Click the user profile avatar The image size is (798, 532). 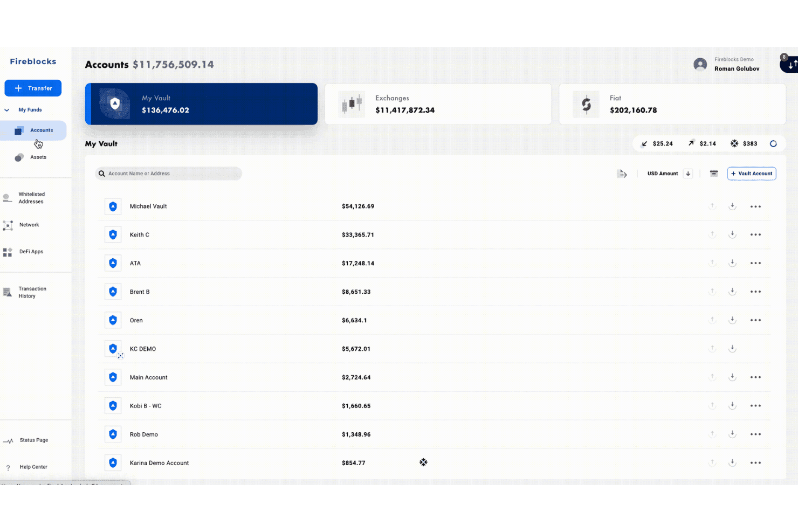(700, 65)
